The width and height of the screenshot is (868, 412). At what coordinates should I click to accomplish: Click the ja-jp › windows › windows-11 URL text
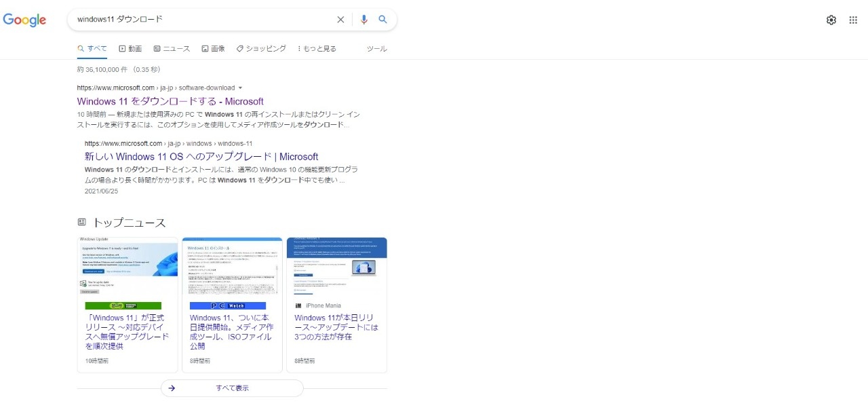(210, 144)
